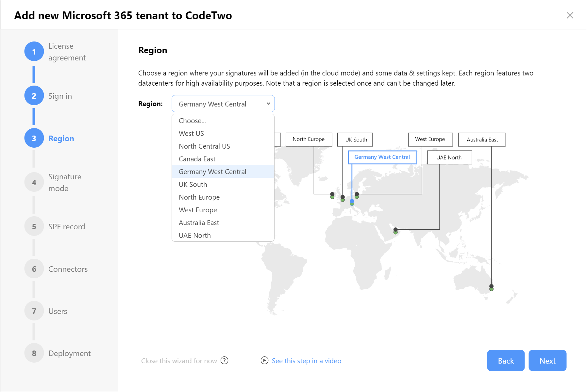Click the Sign in step label
Screen dimensions: 587x392
60,96
